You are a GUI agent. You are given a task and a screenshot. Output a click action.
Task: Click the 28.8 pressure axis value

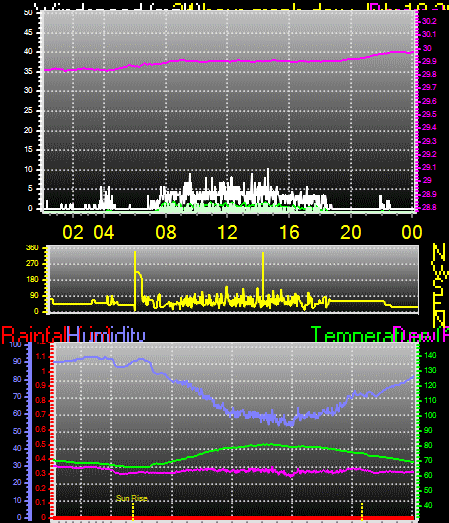coord(429,207)
